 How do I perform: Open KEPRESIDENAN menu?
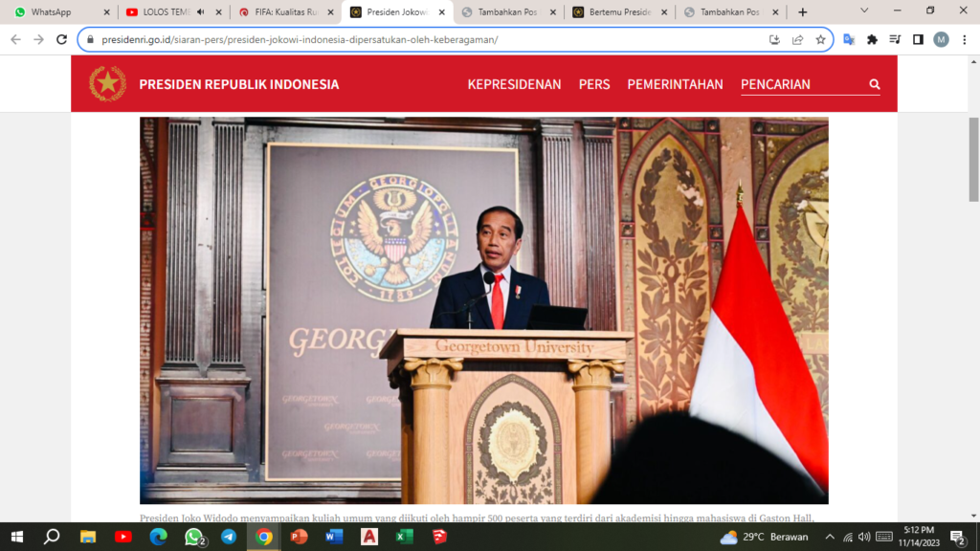point(514,84)
